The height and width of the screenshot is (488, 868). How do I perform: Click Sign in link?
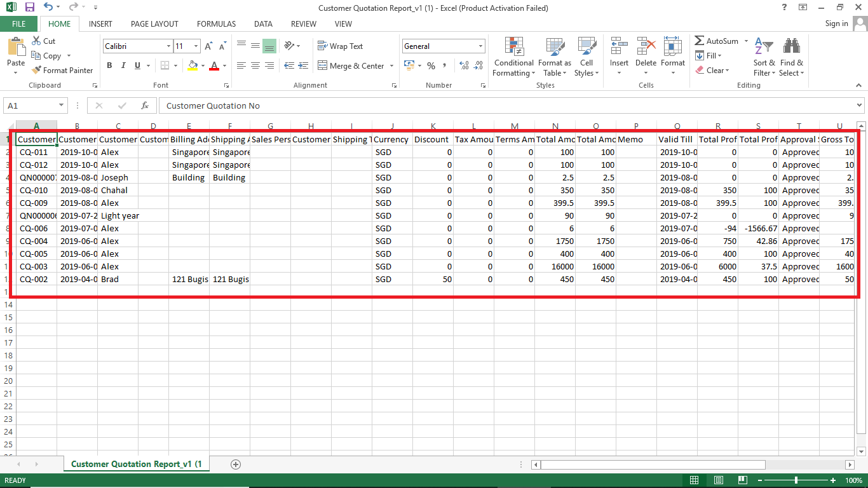(836, 24)
